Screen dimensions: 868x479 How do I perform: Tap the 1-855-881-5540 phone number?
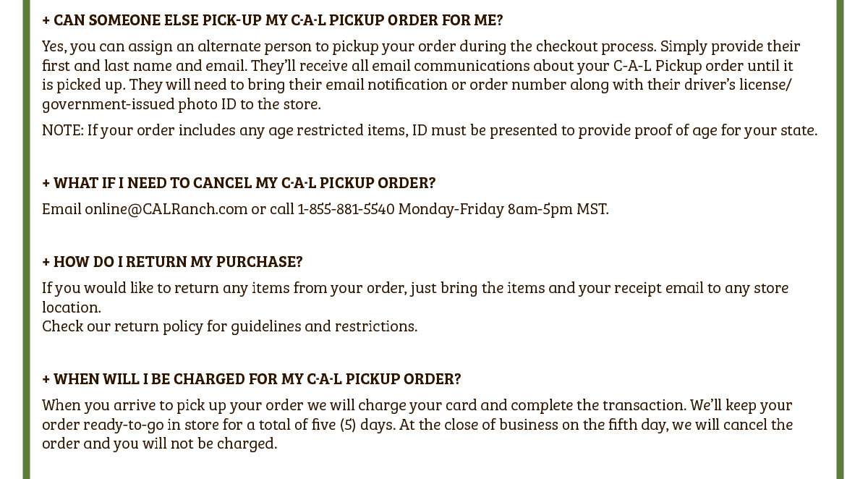click(x=346, y=209)
